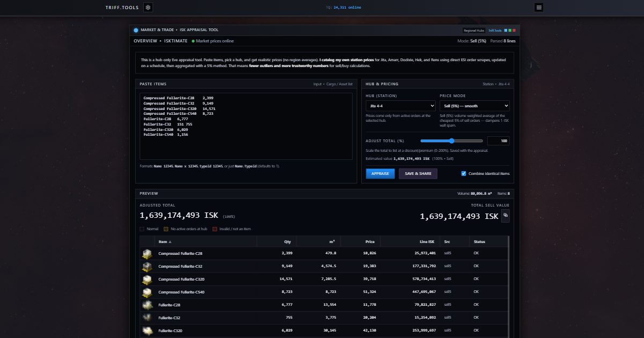Click the Compressed Fullerite-C28 item icon
This screenshot has width=644, height=338.
click(147, 253)
